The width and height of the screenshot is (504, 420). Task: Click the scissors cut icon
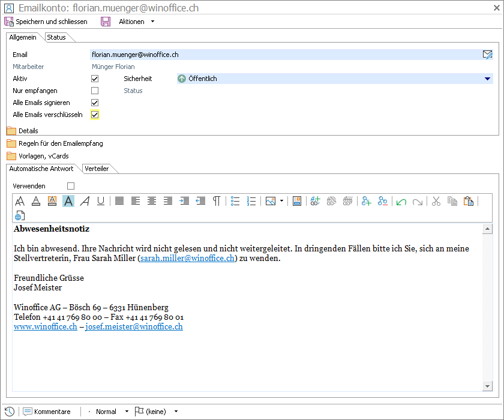tap(436, 202)
